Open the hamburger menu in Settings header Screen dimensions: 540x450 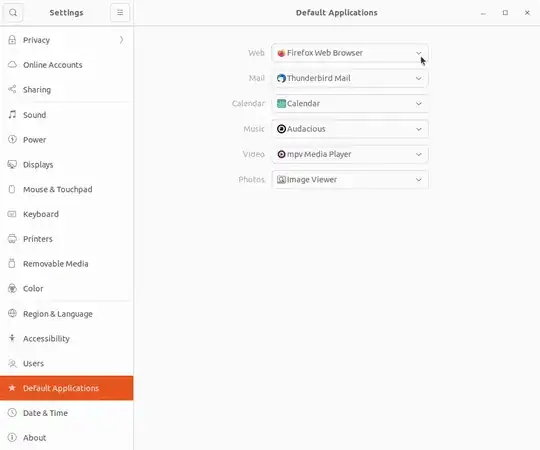pyautogui.click(x=120, y=13)
